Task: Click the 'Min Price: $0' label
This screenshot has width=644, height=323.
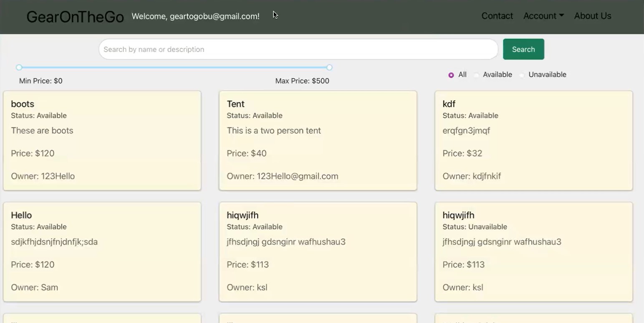Action: pyautogui.click(x=41, y=81)
